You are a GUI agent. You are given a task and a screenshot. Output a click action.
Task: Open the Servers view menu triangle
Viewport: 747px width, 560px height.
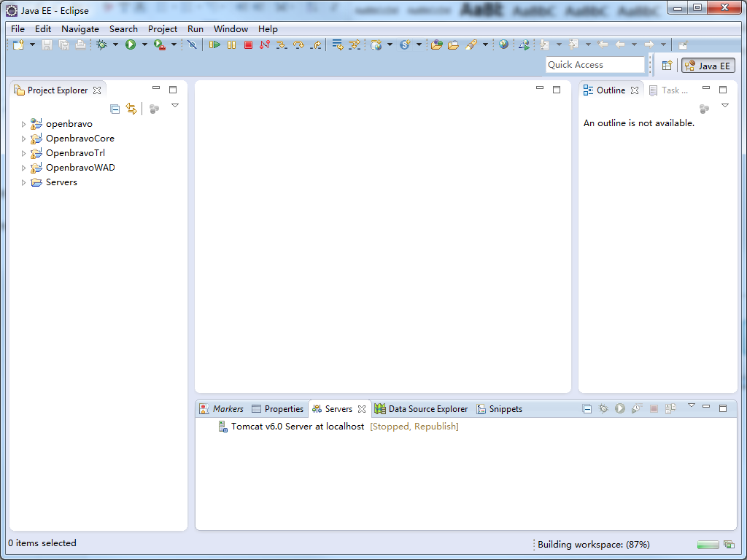(692, 405)
